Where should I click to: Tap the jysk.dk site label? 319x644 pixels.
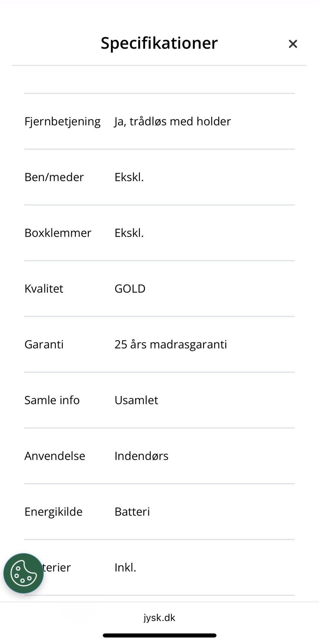(x=159, y=618)
